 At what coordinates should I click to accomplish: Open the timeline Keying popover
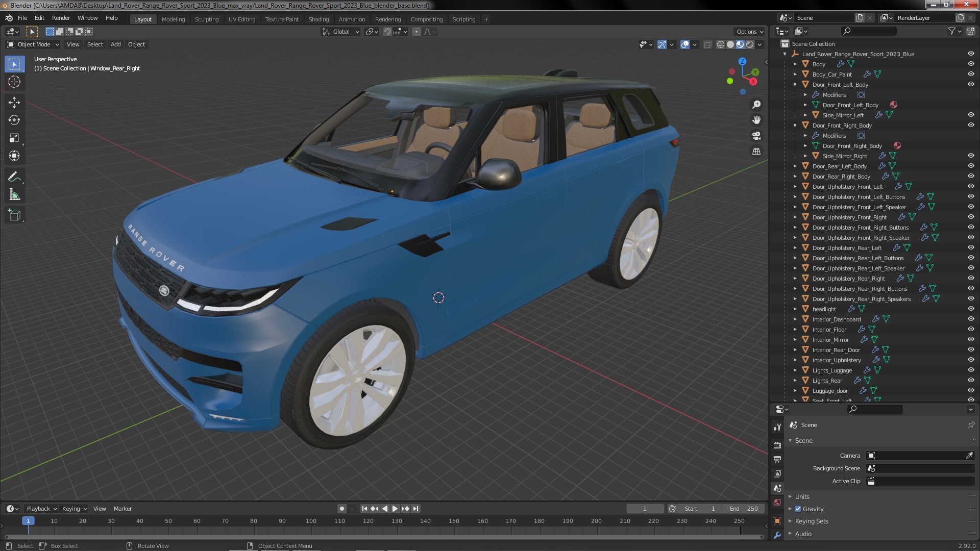tap(74, 509)
